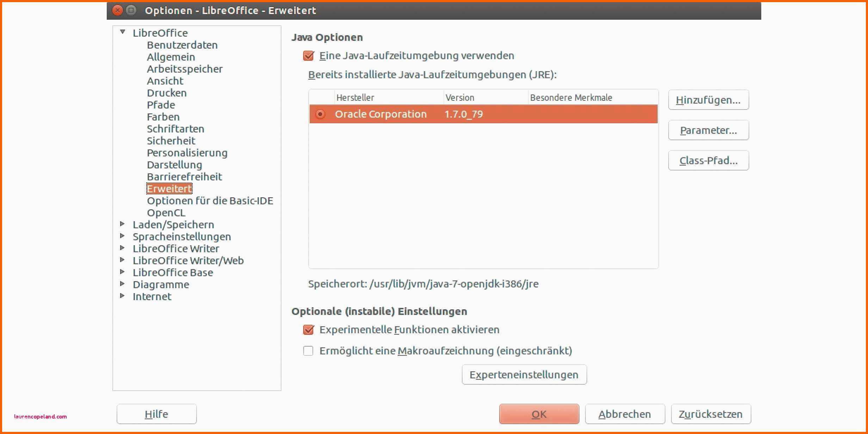Viewport: 868px width, 434px height.
Task: Select Schriftarten in options tree
Action: [x=175, y=129]
